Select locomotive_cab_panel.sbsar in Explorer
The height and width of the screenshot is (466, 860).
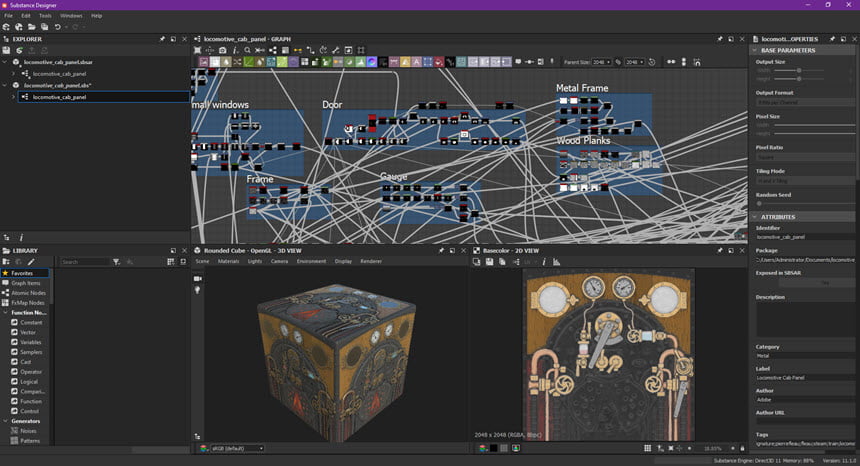point(58,62)
